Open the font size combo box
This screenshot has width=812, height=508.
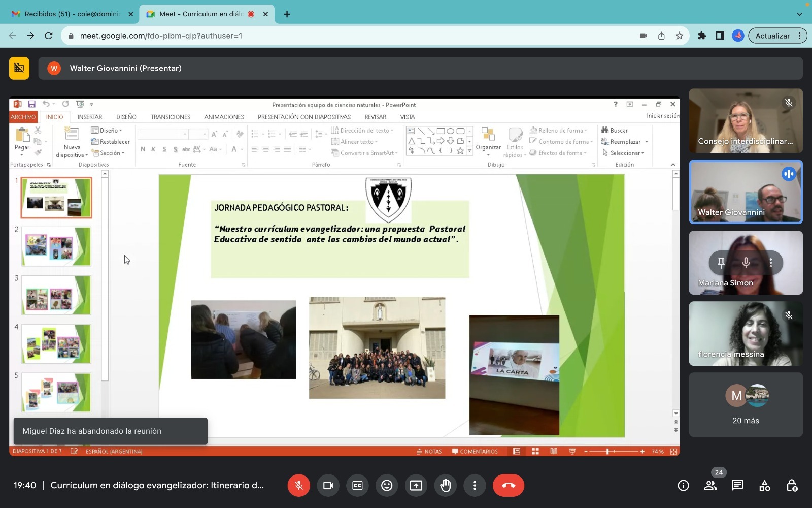pos(198,134)
